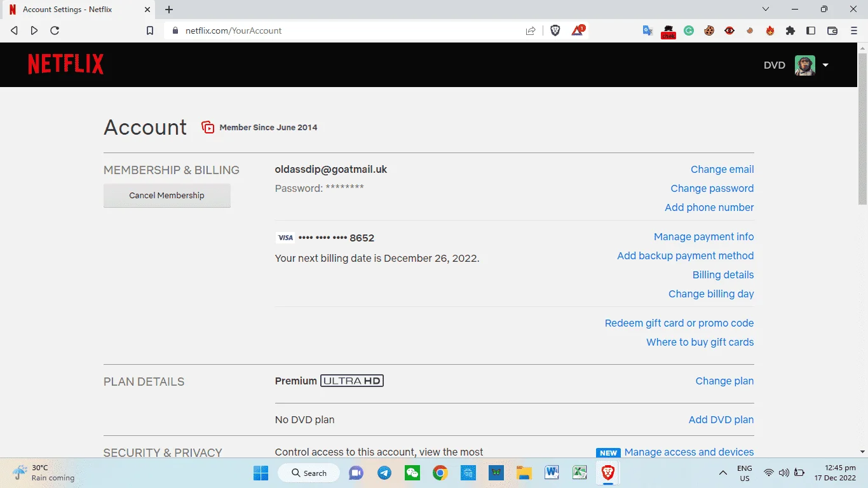Reload the Netflix account page
Screen dimensions: 868x488
pyautogui.click(x=55, y=30)
